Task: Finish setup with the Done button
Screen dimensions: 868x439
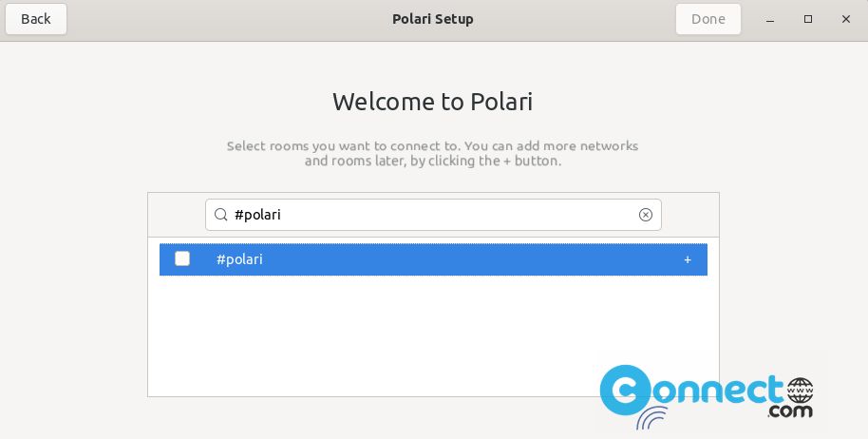Action: click(708, 19)
